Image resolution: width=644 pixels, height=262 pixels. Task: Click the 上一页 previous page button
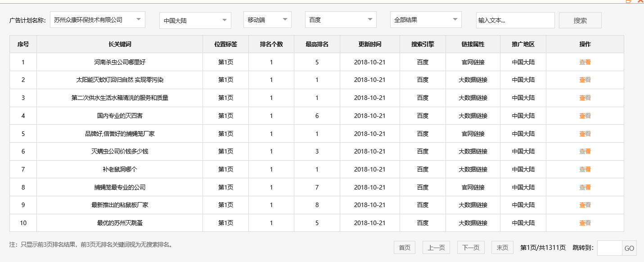[435, 247]
